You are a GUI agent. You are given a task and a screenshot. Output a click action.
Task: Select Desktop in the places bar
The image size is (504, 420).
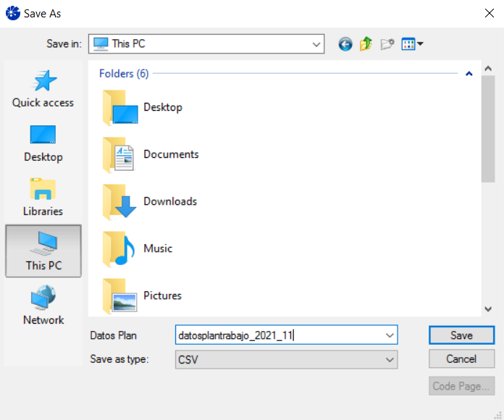tap(43, 143)
